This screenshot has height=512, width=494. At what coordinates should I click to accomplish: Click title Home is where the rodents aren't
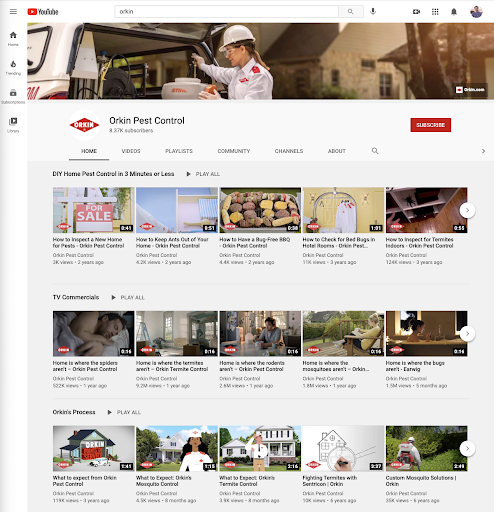(x=252, y=366)
